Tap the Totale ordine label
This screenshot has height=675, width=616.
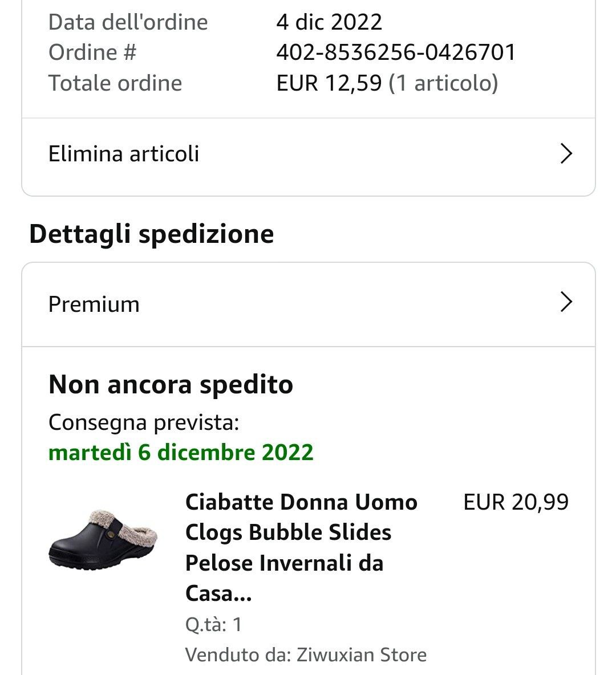click(x=115, y=83)
